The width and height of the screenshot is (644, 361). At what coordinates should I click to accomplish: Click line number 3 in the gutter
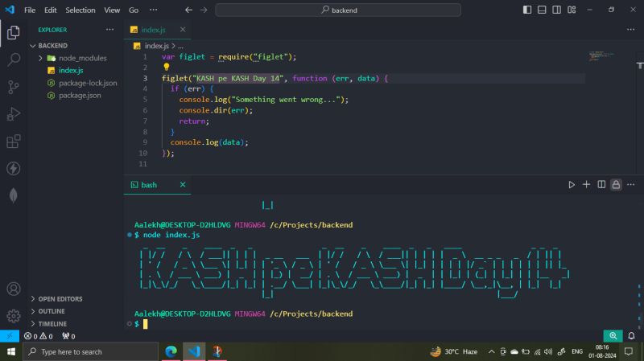tap(145, 78)
